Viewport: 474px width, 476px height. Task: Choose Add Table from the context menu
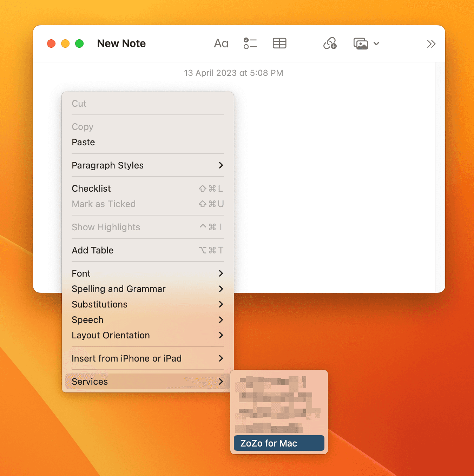(x=148, y=250)
